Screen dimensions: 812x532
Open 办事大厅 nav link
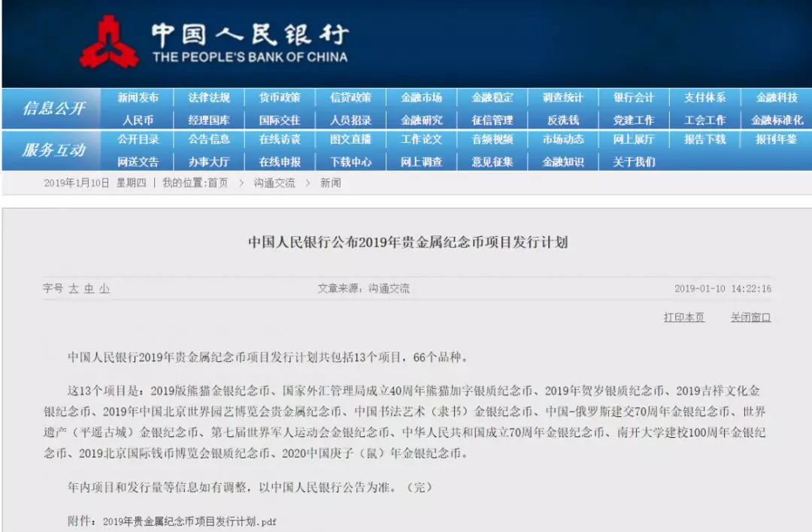(209, 162)
